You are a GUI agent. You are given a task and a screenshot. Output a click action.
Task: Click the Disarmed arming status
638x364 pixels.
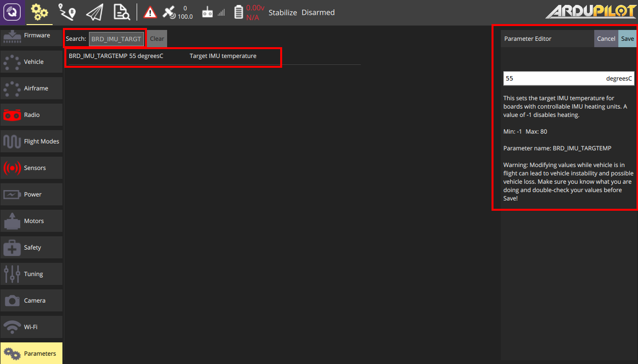(x=318, y=13)
